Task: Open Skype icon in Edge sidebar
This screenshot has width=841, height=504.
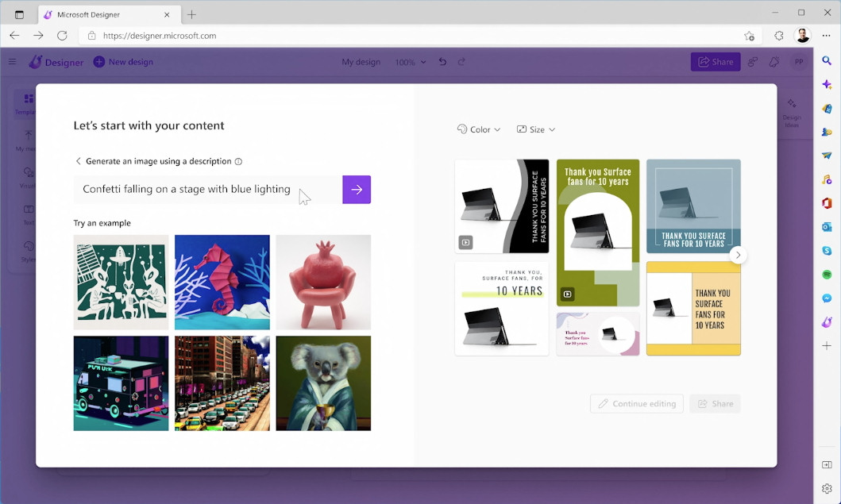Action: click(827, 250)
